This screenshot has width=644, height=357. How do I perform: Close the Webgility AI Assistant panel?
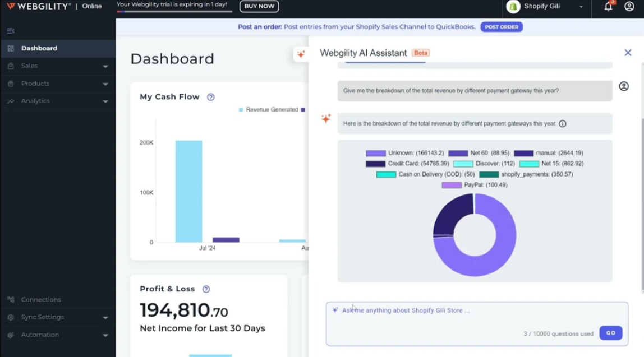pyautogui.click(x=628, y=53)
